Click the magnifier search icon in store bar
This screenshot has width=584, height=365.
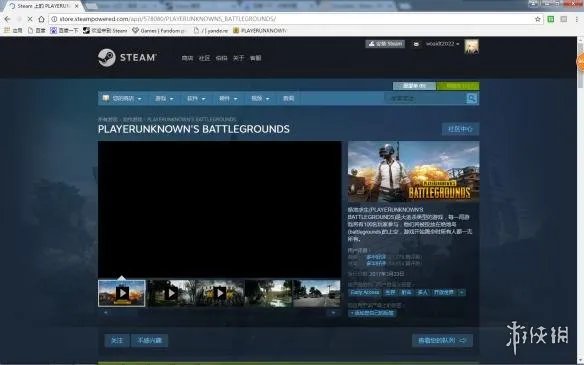(472, 98)
